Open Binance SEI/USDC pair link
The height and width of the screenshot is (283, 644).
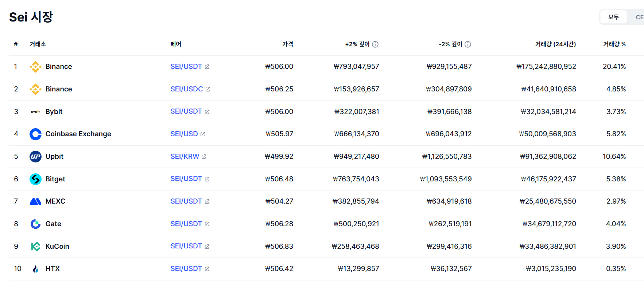(x=187, y=89)
